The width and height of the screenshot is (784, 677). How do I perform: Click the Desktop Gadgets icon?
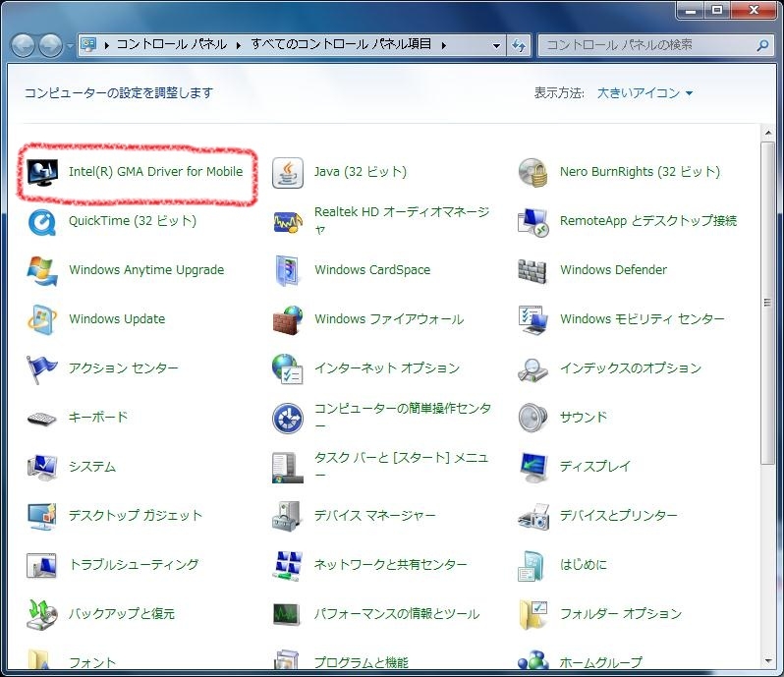coord(42,516)
